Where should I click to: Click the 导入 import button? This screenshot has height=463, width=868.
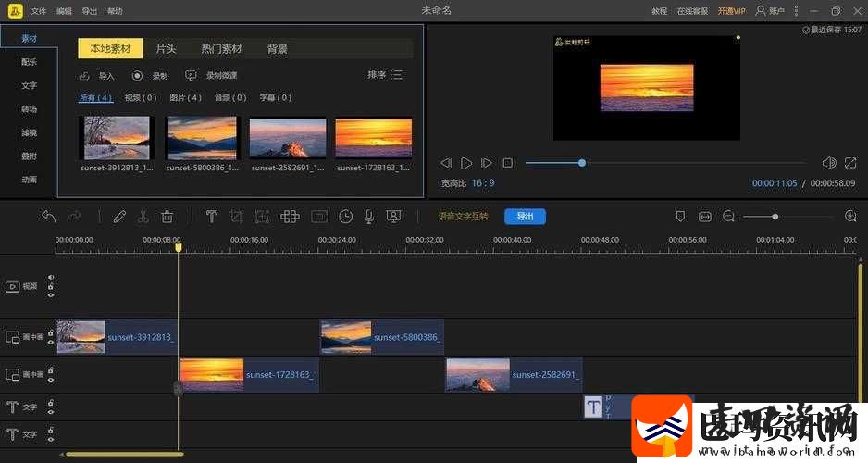[x=97, y=75]
